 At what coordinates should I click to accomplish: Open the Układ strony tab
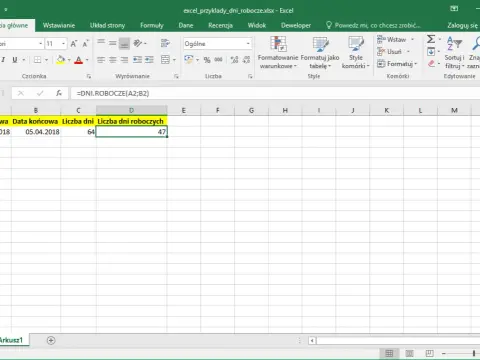107,25
